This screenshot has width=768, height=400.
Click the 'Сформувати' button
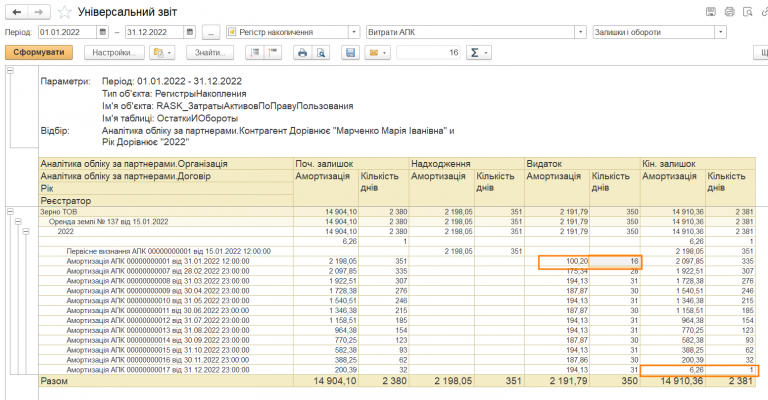click(x=38, y=52)
